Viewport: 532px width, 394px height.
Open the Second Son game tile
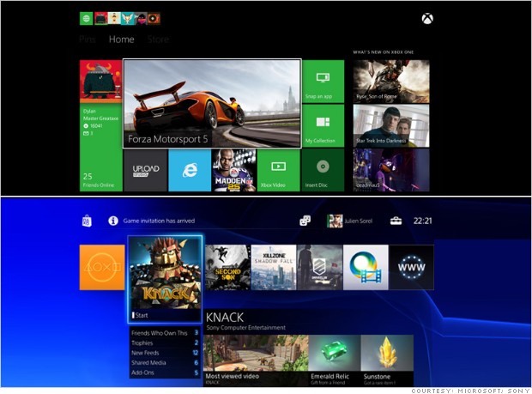(x=227, y=268)
